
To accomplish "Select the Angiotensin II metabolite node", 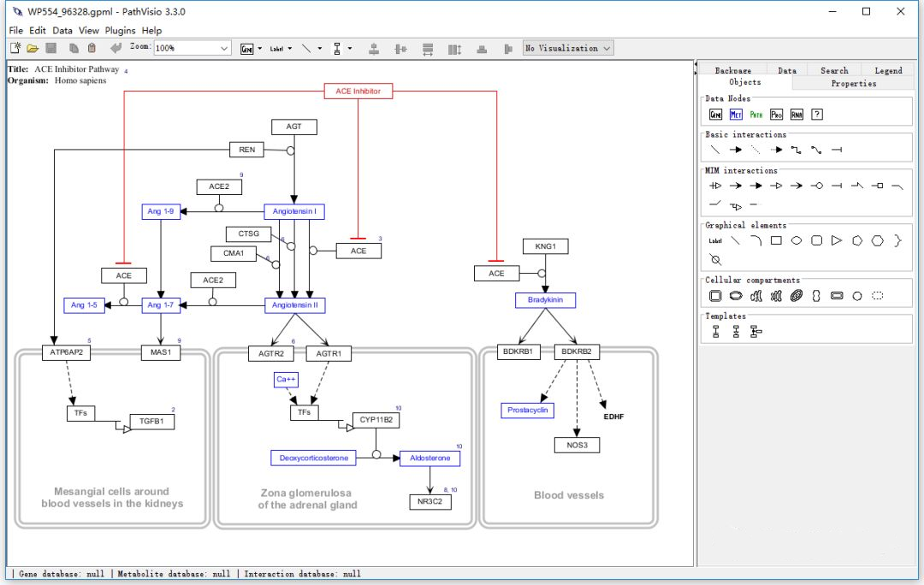I will pyautogui.click(x=294, y=305).
